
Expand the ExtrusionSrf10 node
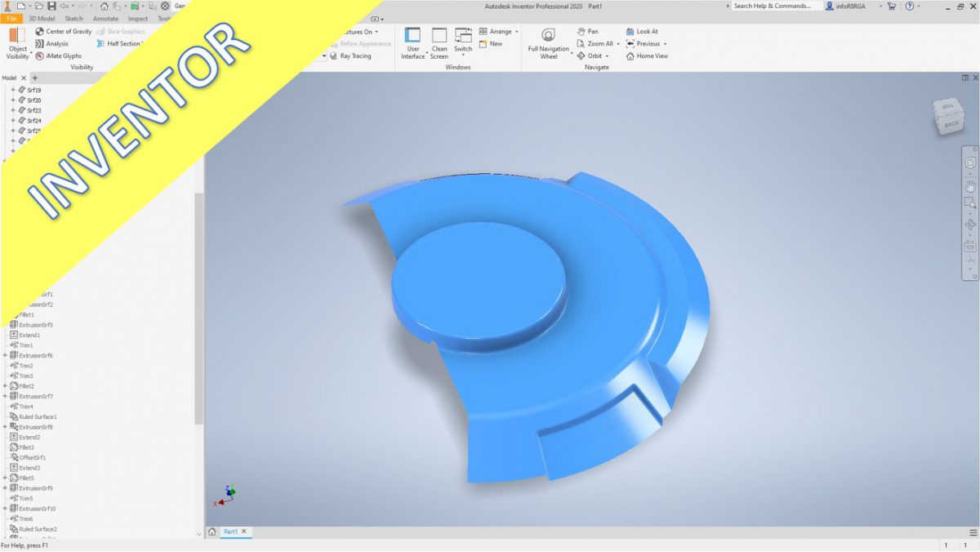pos(5,509)
